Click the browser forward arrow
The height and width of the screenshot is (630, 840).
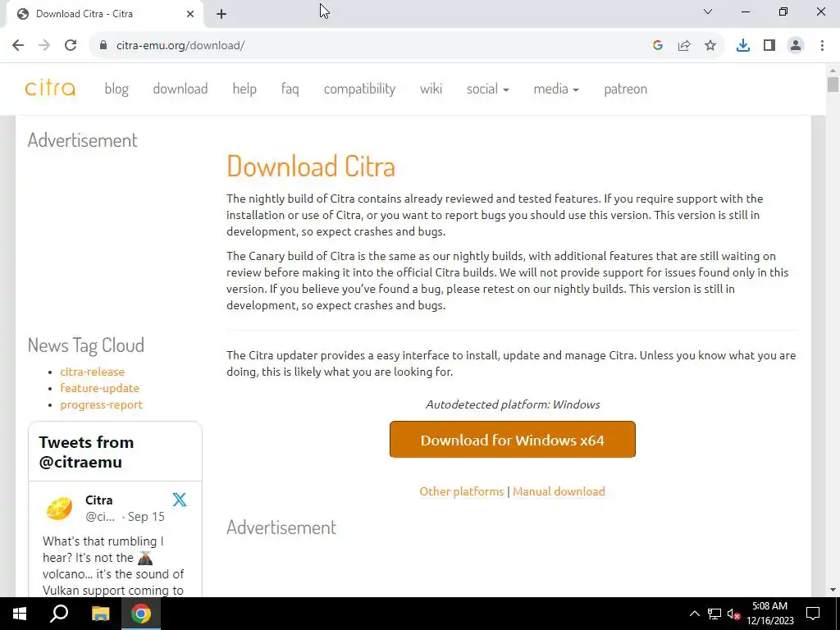point(44,46)
